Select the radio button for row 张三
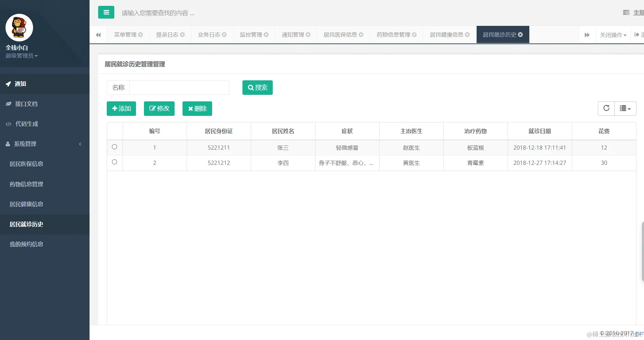This screenshot has height=340, width=644. coord(115,147)
